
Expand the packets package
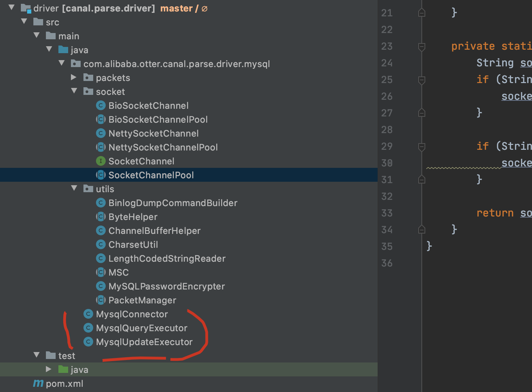point(73,77)
